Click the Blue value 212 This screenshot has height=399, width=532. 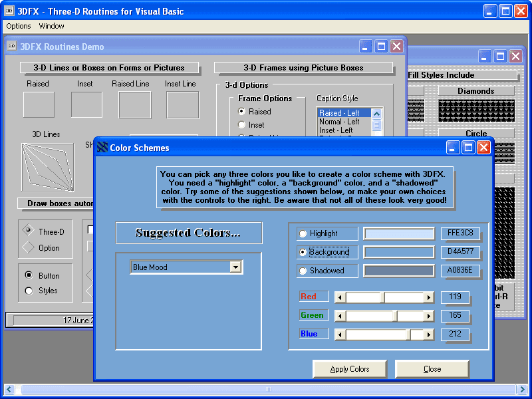point(455,334)
